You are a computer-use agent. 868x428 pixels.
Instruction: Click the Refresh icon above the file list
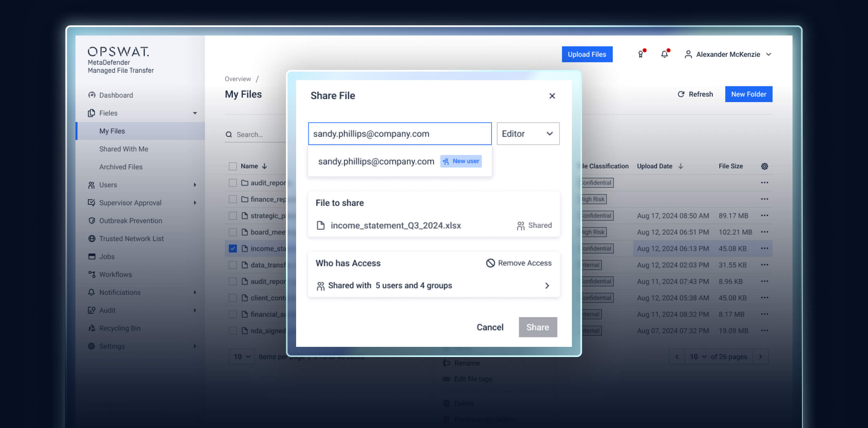(681, 94)
